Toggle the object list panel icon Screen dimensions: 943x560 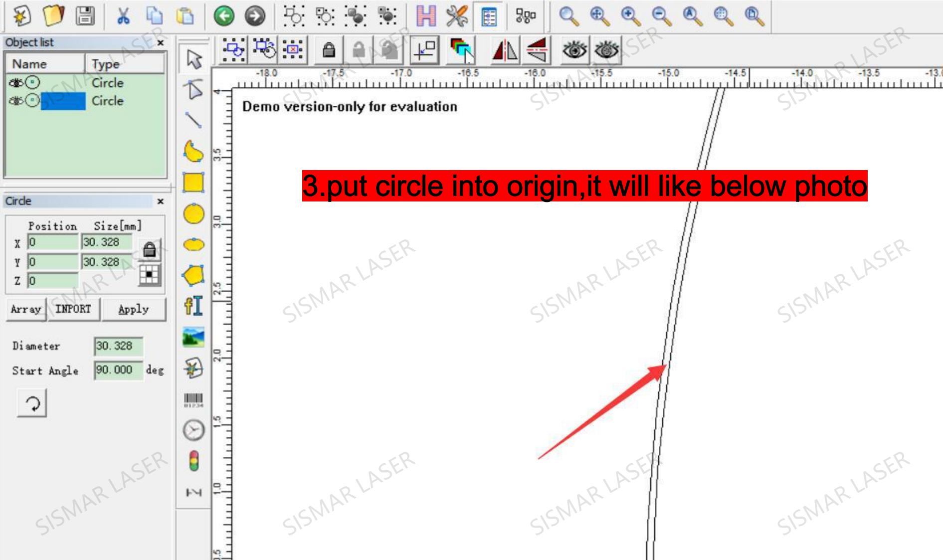coord(489,16)
